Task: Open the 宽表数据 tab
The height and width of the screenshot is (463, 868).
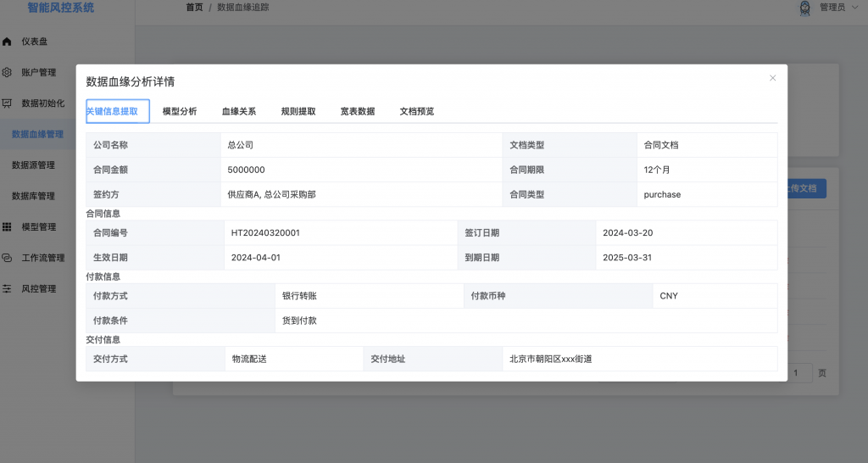Action: [x=358, y=111]
